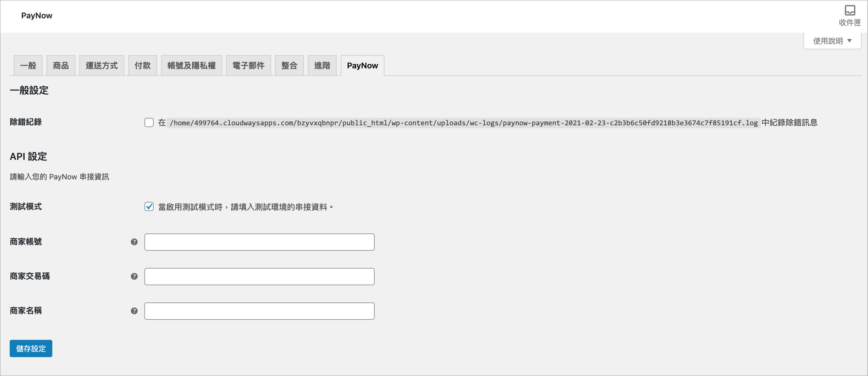
Task: Focus the 商家帳號 input field
Action: coord(260,242)
